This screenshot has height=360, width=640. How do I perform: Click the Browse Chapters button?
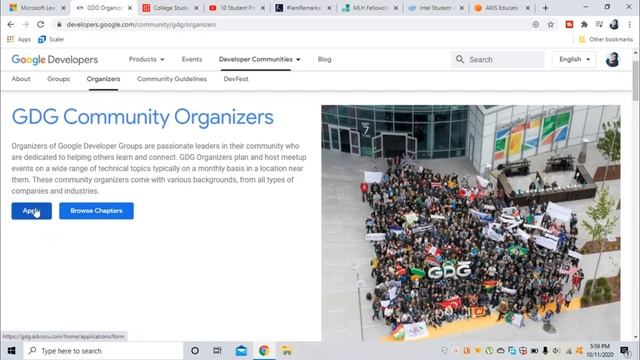[96, 211]
